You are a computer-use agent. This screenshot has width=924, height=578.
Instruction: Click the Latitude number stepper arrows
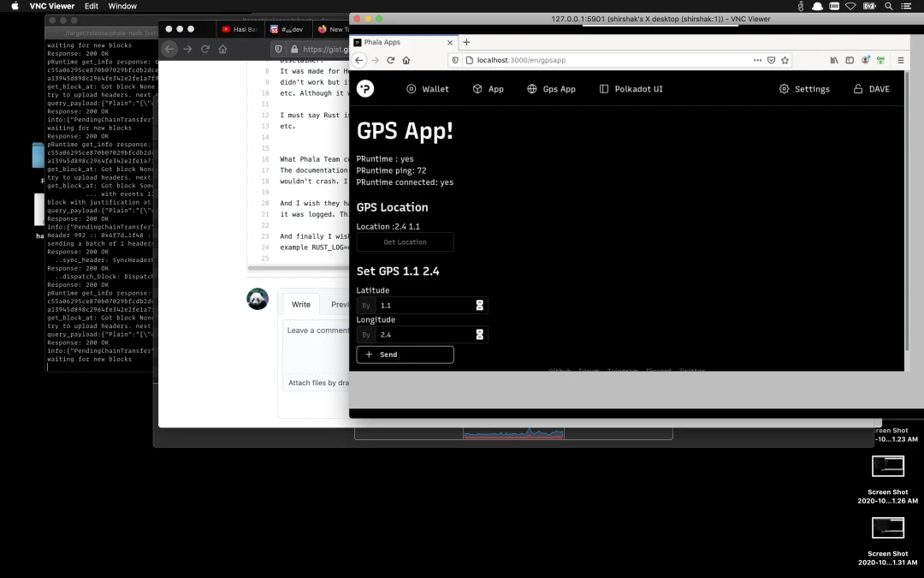[x=480, y=306]
